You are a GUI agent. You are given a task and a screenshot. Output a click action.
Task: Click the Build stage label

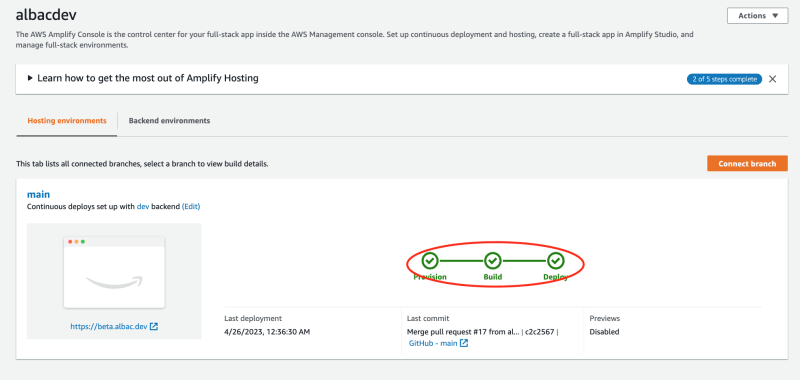click(x=493, y=277)
